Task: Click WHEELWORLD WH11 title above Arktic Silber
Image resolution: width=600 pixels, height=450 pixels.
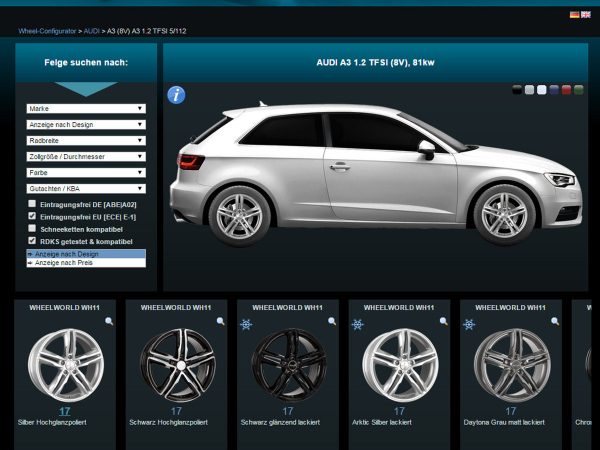Action: pyautogui.click(x=399, y=308)
